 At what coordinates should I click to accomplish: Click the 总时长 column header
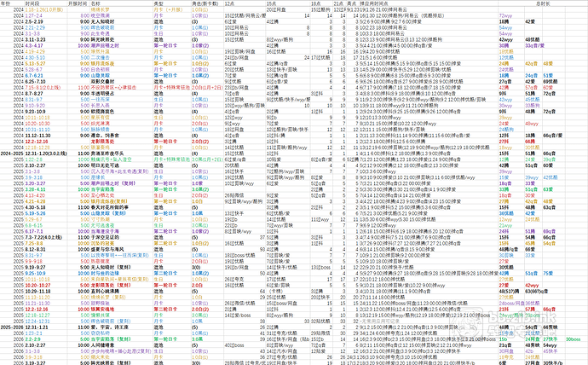coord(543,3)
